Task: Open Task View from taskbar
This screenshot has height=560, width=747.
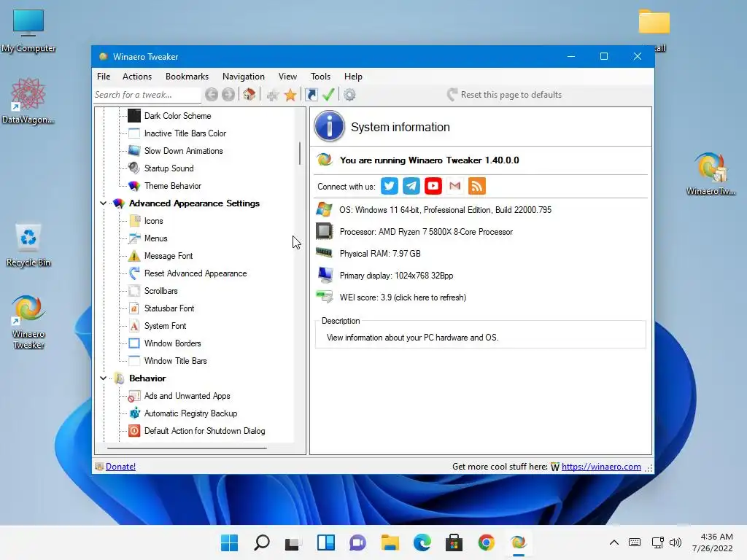Action: click(292, 542)
